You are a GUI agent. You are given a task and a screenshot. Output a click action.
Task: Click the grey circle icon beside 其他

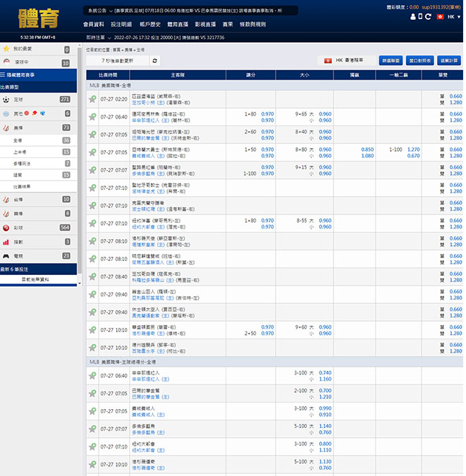[x=6, y=114]
